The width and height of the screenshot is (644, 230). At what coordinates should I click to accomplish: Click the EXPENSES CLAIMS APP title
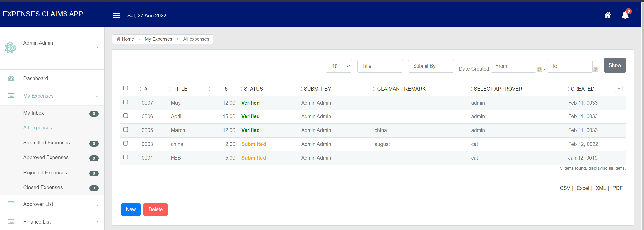pos(43,14)
